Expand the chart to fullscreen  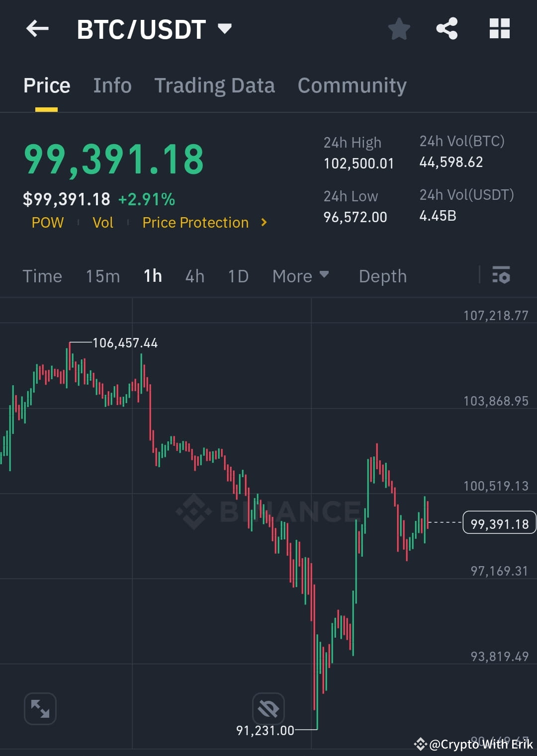[x=40, y=709]
